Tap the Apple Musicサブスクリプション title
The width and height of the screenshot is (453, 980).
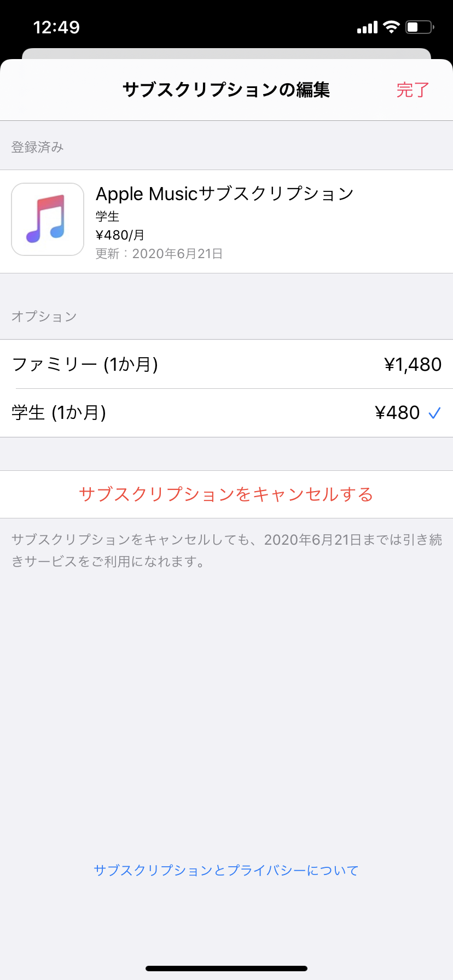point(225,194)
